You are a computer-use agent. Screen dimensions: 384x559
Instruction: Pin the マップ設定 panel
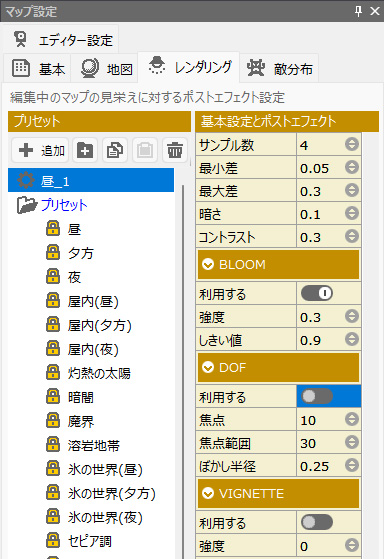coord(358,11)
